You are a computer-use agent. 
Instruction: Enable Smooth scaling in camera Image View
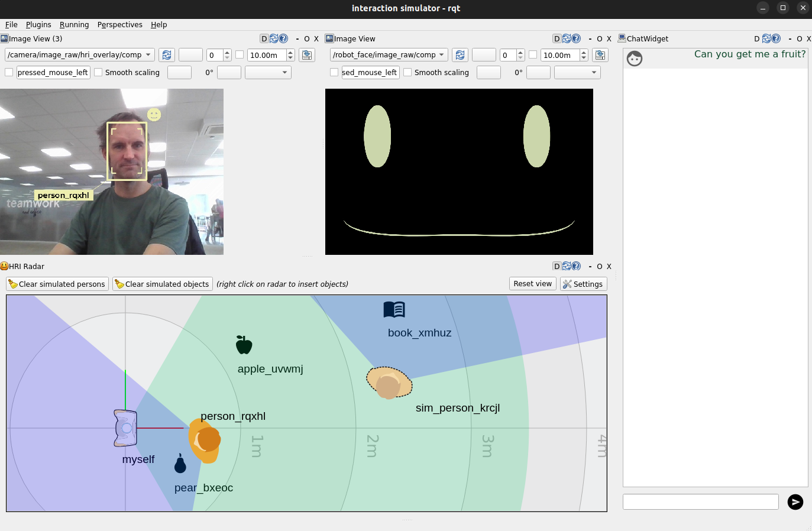click(99, 72)
